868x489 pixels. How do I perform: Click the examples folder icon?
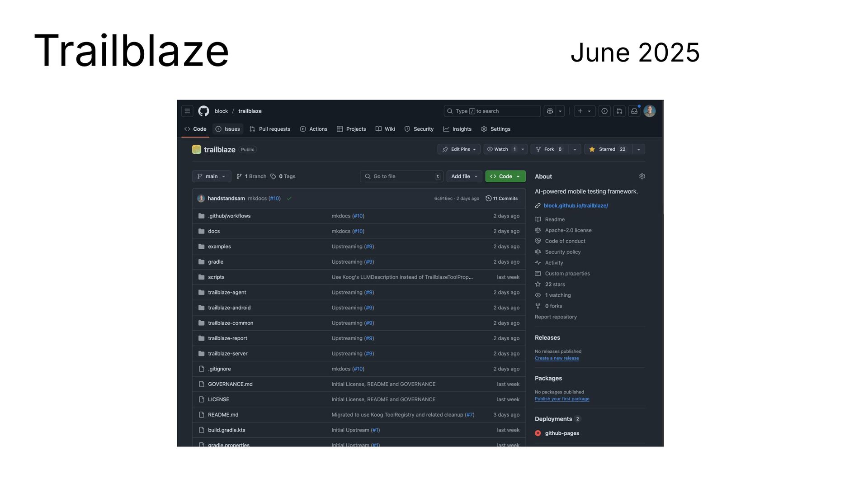click(202, 247)
